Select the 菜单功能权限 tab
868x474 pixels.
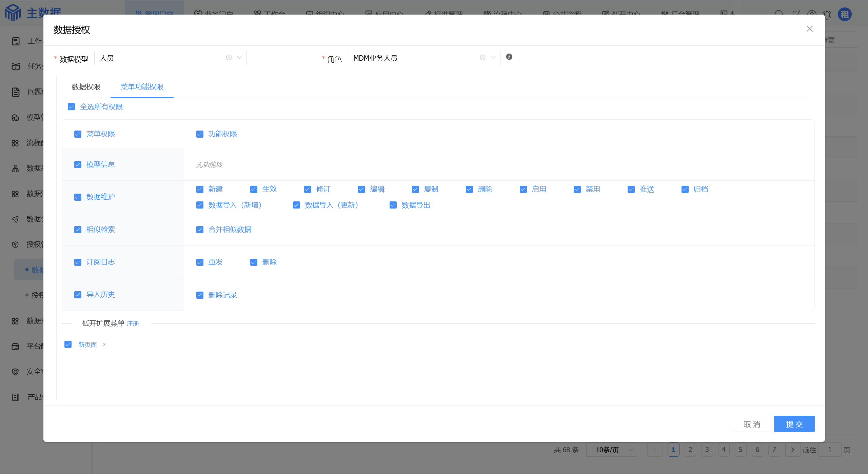[x=142, y=87]
